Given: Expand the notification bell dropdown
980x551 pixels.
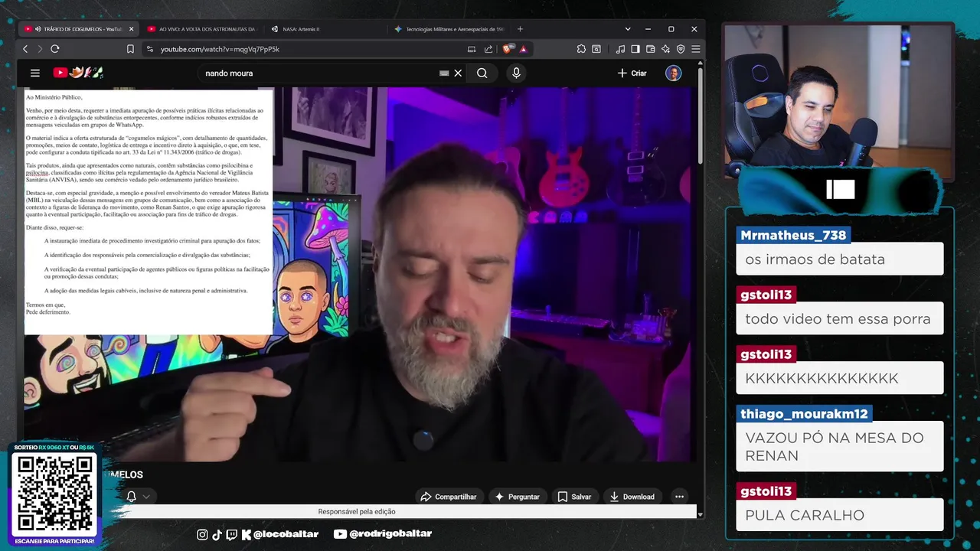Looking at the screenshot, I should 145,497.
